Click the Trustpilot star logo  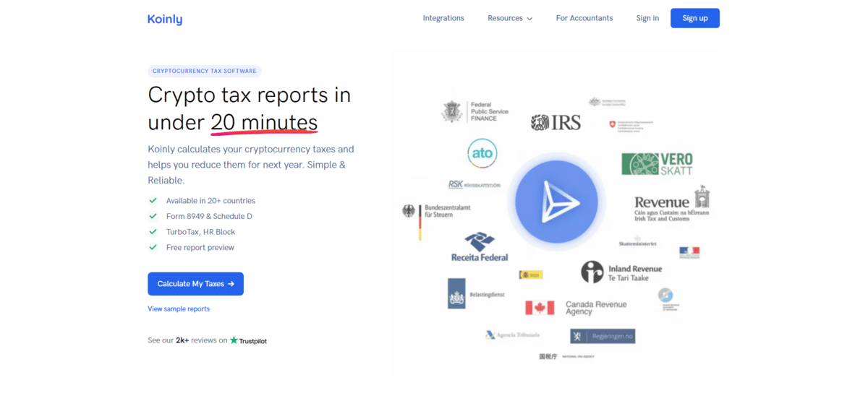pyautogui.click(x=234, y=340)
